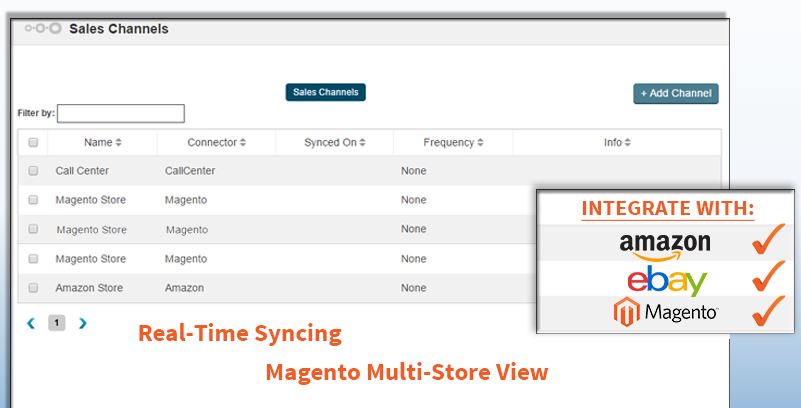This screenshot has height=408, width=801.
Task: Click None frequency in Amazon Store row
Action: pos(414,288)
